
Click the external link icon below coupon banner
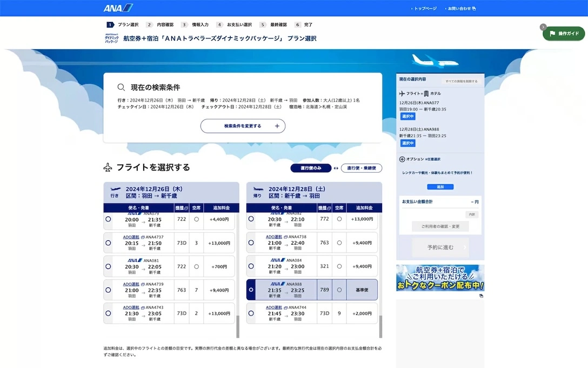pyautogui.click(x=481, y=296)
